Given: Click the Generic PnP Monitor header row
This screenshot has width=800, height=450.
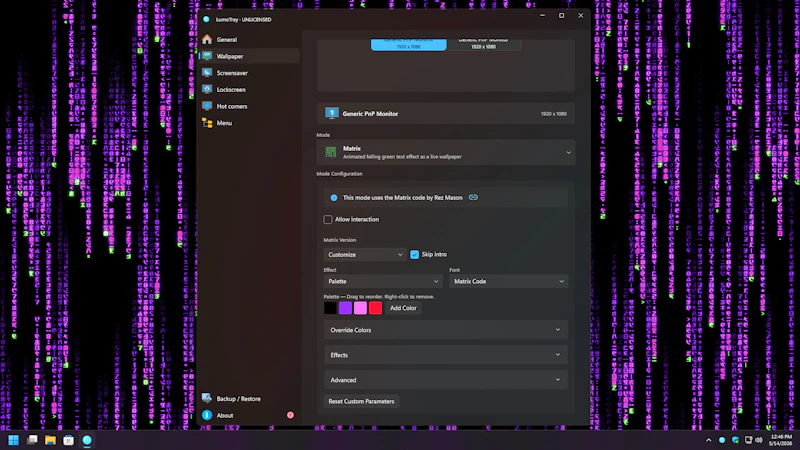Looking at the screenshot, I should [x=446, y=113].
